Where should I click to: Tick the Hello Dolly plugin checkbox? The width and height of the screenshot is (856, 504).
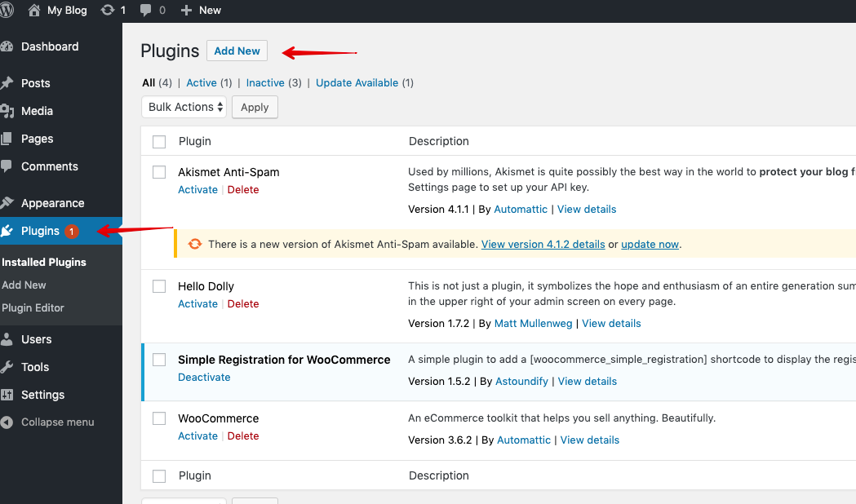(159, 286)
